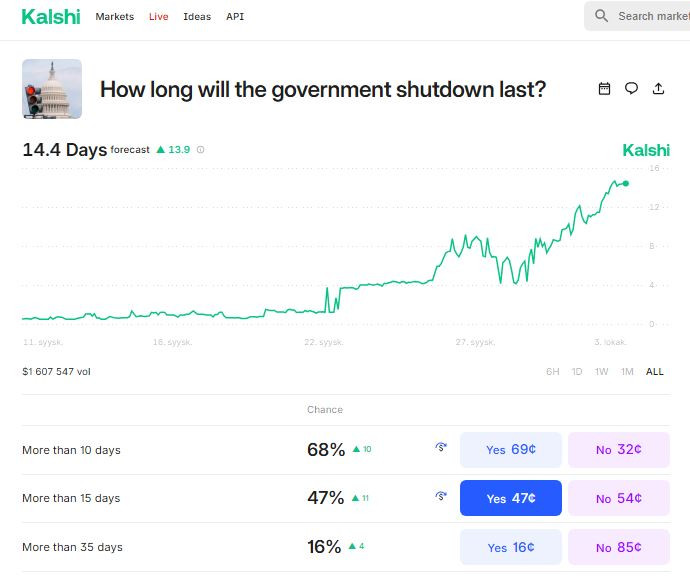Open the calendar icon beside the title

pos(604,89)
